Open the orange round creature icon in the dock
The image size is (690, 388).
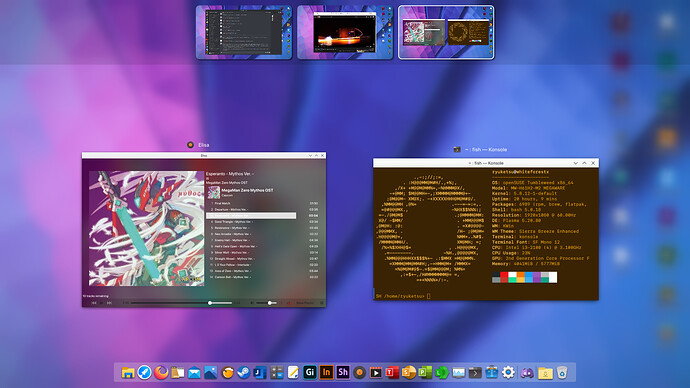coord(228,373)
